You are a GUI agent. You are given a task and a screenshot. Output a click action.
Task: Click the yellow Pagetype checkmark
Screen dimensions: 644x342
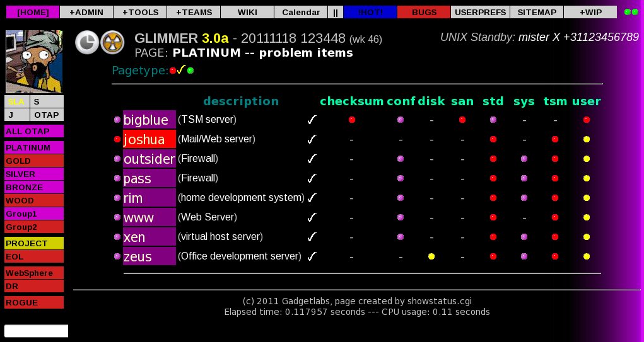181,70
